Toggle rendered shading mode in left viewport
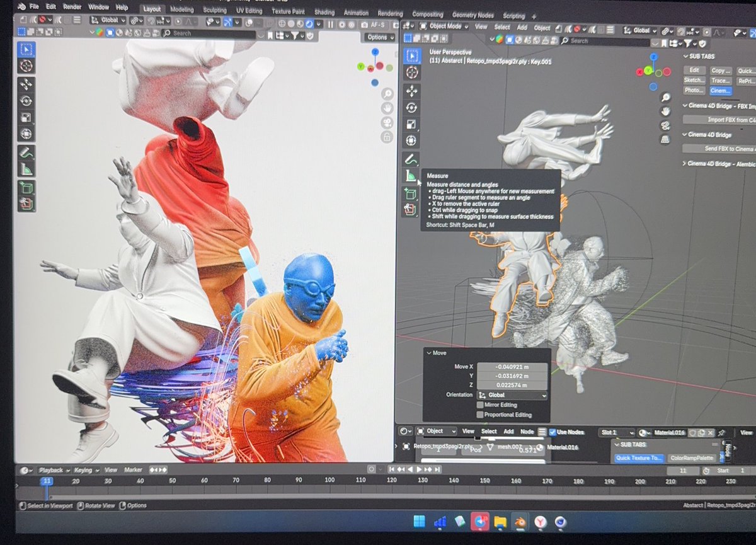This screenshot has height=545, width=756. coord(310,24)
